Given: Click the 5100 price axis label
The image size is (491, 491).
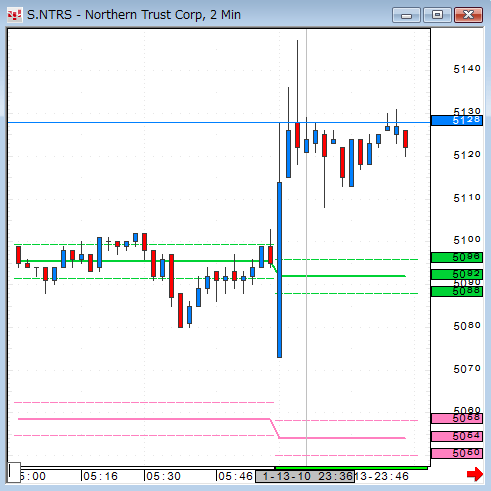Looking at the screenshot, I should (x=467, y=240).
